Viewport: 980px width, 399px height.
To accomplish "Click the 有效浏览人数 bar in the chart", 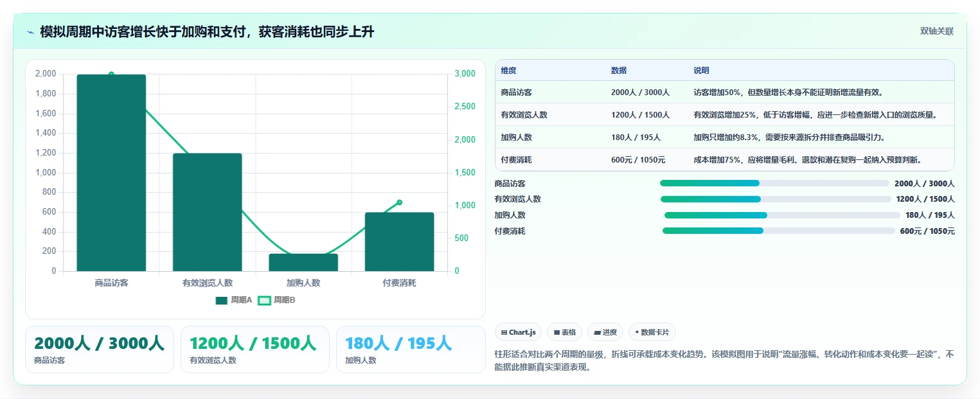I will [x=207, y=212].
